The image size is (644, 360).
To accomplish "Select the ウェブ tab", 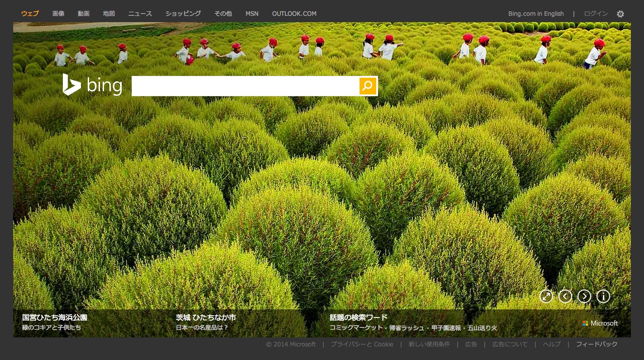I will [x=30, y=14].
